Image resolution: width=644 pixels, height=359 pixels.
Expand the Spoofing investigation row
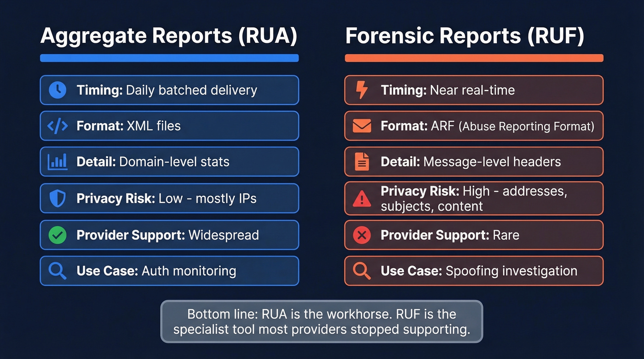(x=474, y=271)
